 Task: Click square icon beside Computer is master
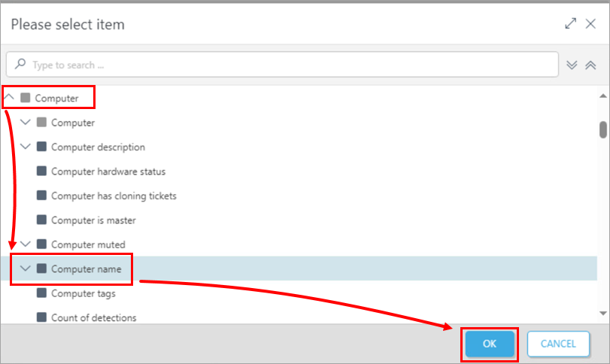[x=41, y=220]
